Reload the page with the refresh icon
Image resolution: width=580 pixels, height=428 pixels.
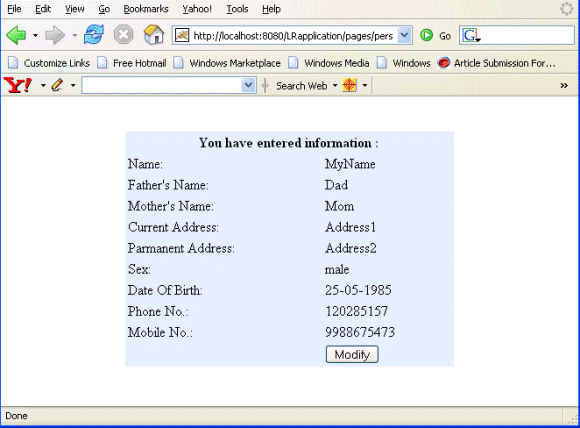tap(94, 35)
